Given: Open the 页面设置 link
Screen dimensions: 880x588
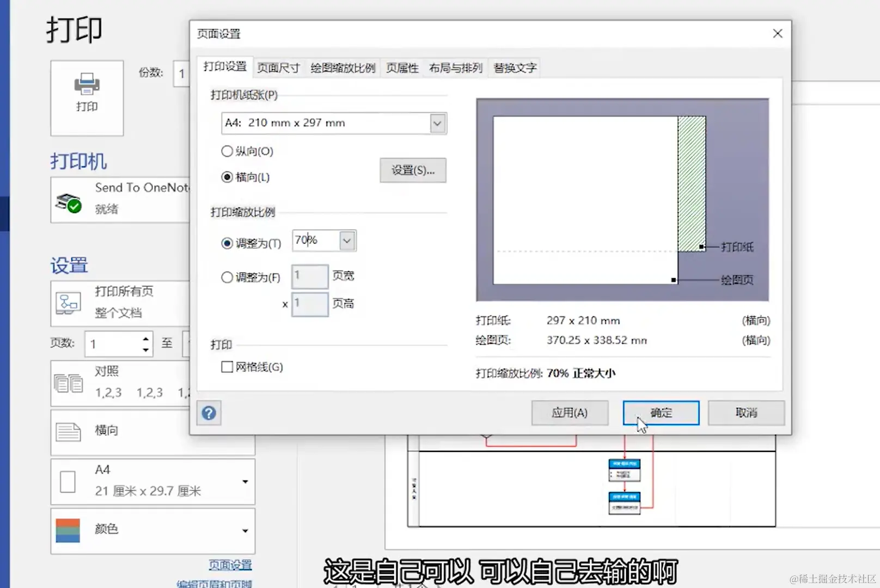Looking at the screenshot, I should (230, 565).
